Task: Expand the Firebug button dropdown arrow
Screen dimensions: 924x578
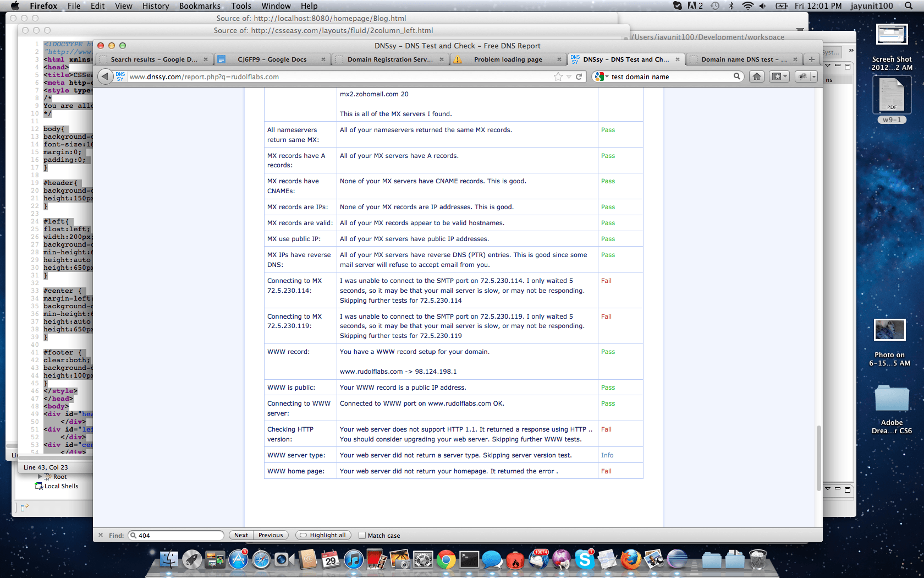Action: (x=814, y=77)
